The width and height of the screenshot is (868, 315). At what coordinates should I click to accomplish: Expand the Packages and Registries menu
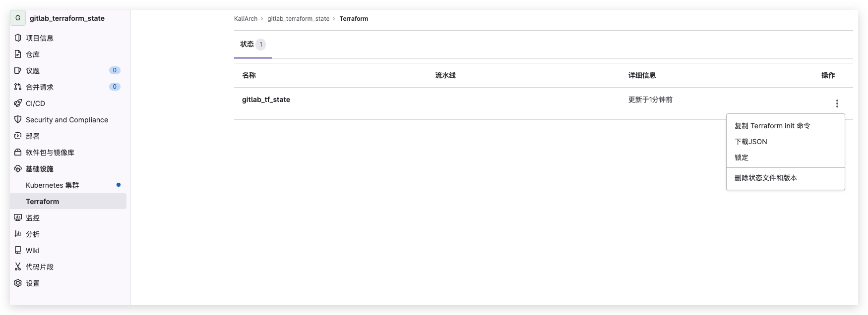(x=50, y=153)
